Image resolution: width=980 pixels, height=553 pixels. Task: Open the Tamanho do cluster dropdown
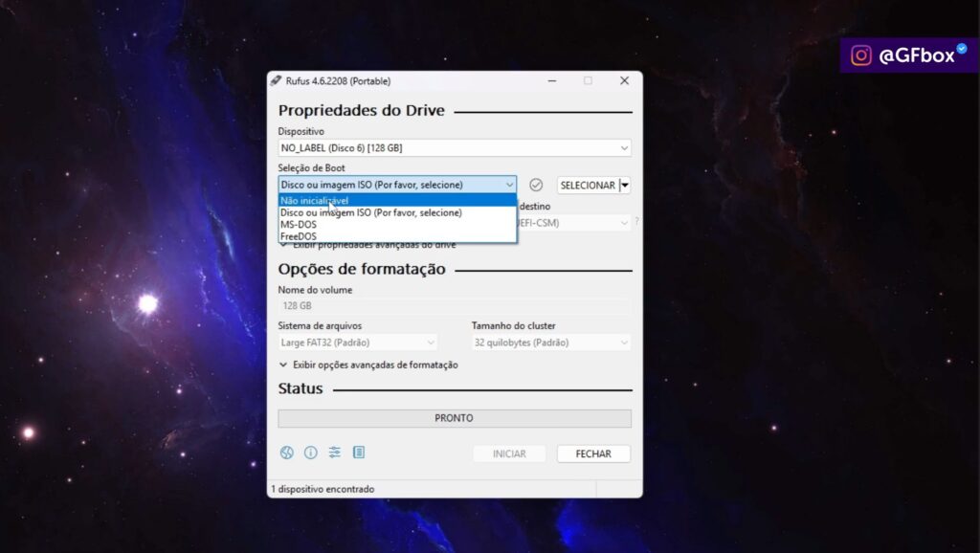(550, 343)
